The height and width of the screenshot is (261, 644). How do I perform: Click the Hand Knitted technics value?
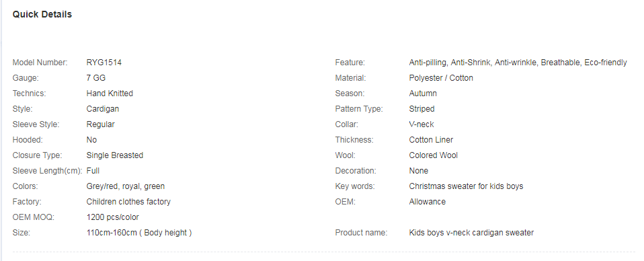(x=110, y=94)
